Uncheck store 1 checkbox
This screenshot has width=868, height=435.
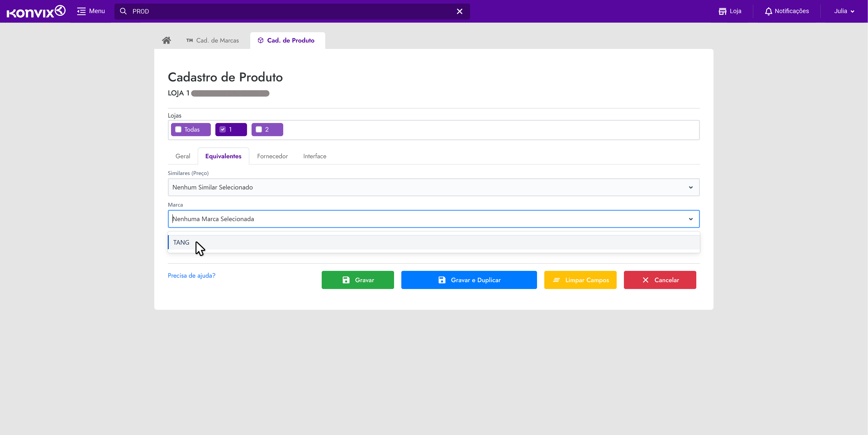click(x=223, y=130)
